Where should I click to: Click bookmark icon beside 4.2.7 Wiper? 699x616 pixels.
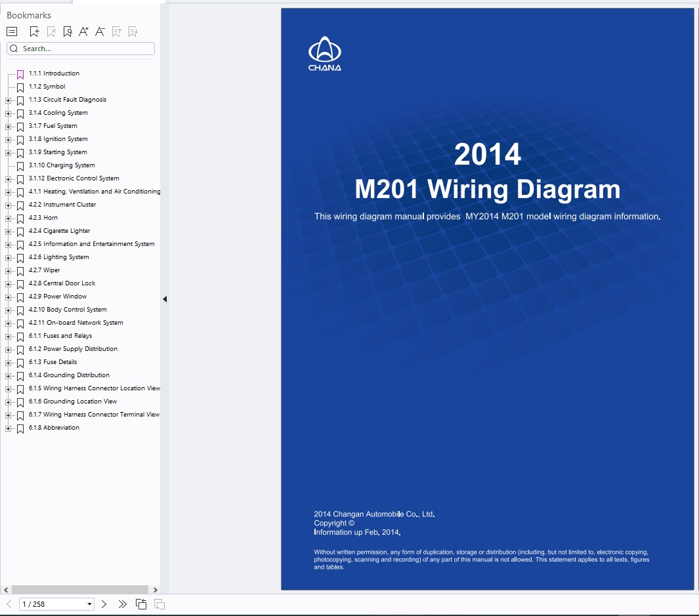(20, 272)
